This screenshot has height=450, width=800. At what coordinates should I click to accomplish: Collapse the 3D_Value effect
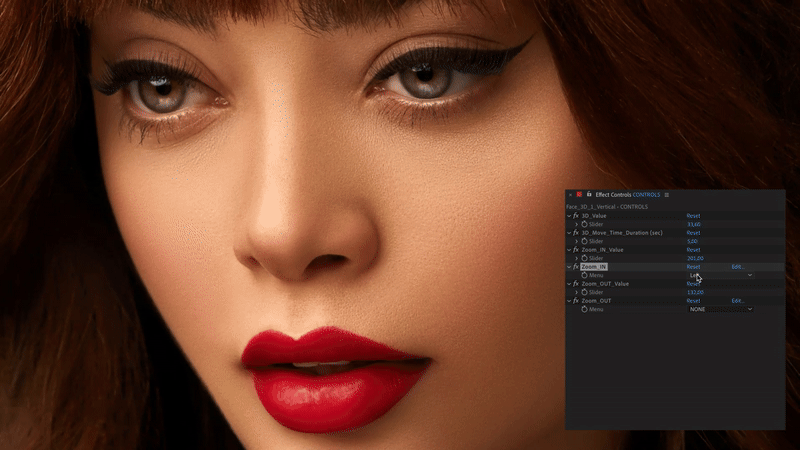[569, 216]
